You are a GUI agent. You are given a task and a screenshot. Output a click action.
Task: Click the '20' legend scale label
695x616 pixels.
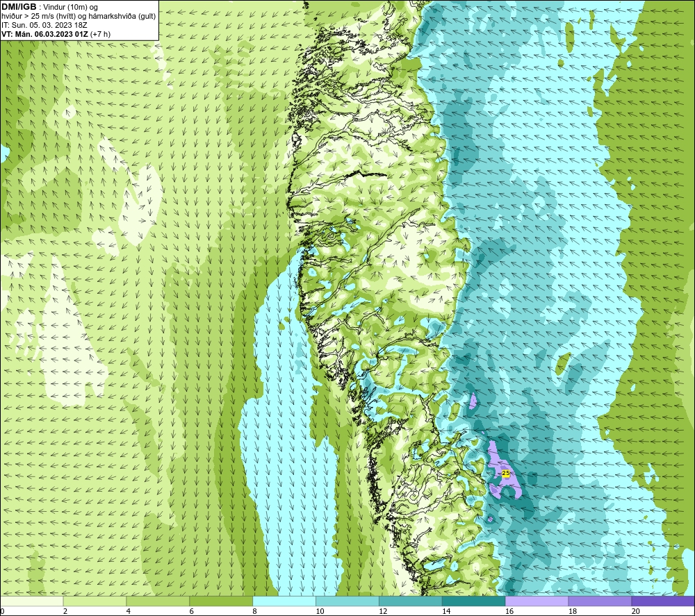point(636,612)
